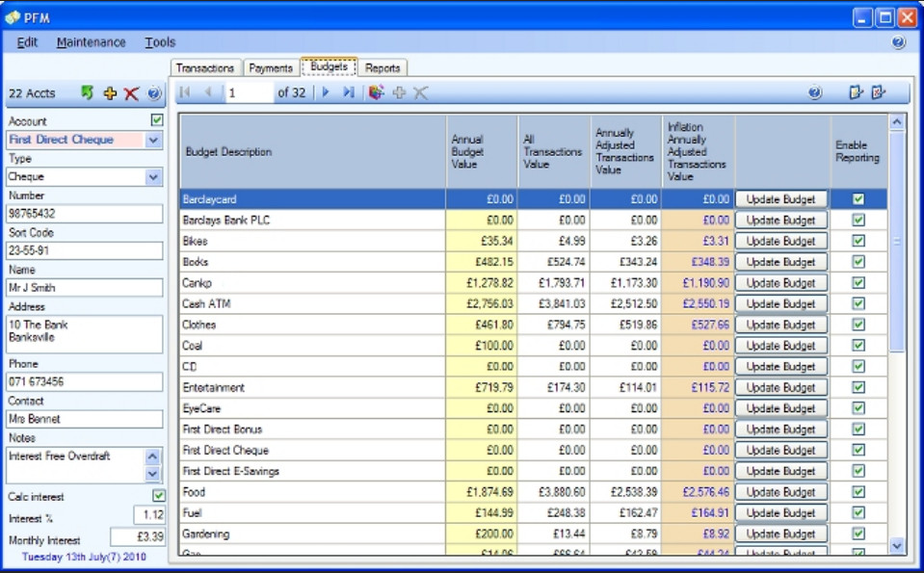The image size is (924, 573).
Task: Click the yellow plus add account icon
Action: coord(110,93)
